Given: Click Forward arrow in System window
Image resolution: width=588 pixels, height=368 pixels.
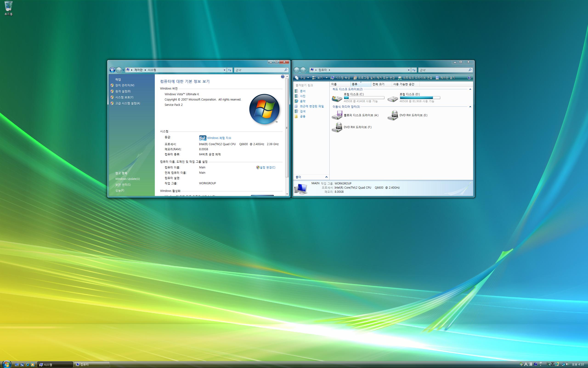Looking at the screenshot, I should [x=119, y=70].
